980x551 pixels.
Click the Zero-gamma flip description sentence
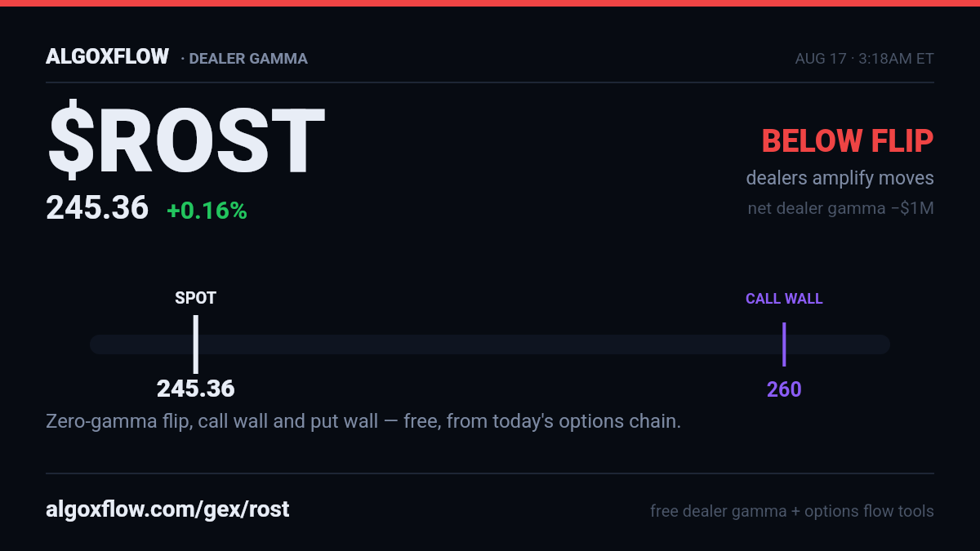(x=363, y=422)
